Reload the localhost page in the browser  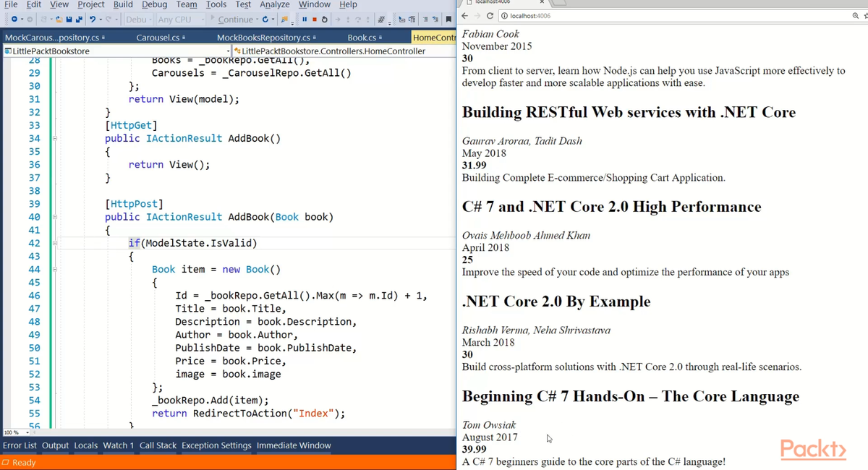coord(490,15)
